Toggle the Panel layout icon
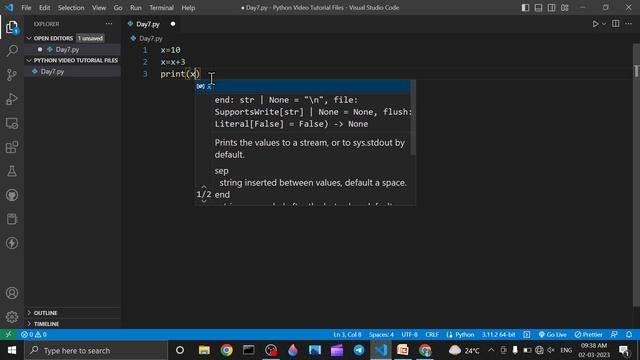The height and width of the screenshot is (360, 640). pos(538,8)
